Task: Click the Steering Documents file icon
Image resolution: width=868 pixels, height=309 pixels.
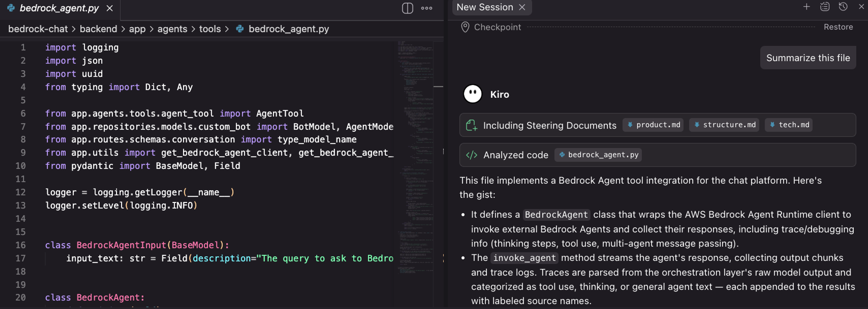Action: [472, 125]
